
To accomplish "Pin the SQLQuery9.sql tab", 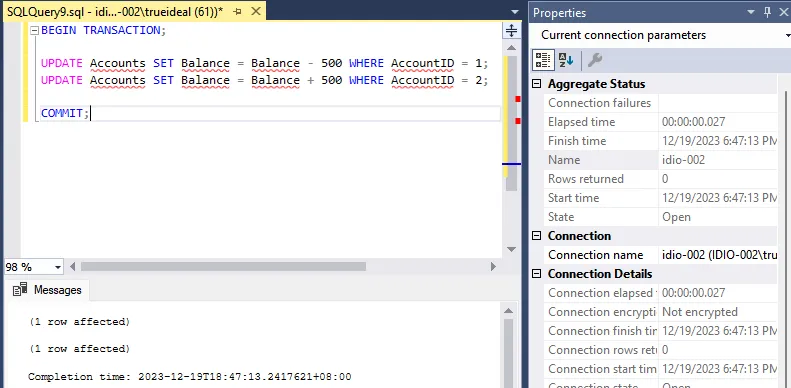I will click(x=238, y=12).
